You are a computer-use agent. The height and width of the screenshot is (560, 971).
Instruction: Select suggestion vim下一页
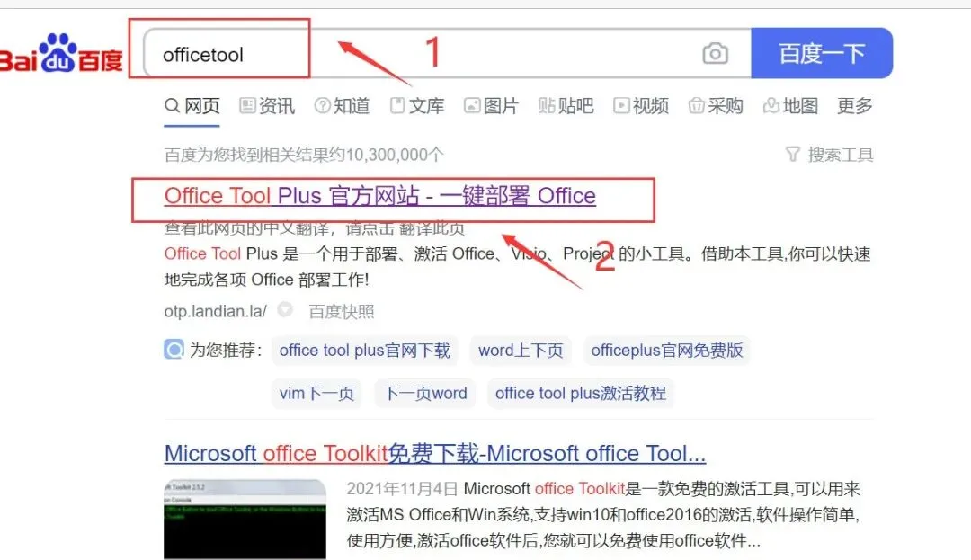click(316, 393)
